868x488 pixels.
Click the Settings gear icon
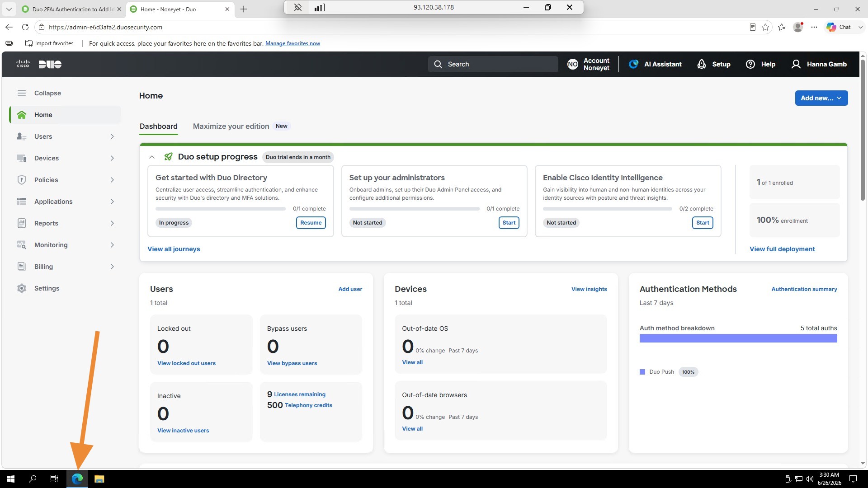[x=22, y=288]
